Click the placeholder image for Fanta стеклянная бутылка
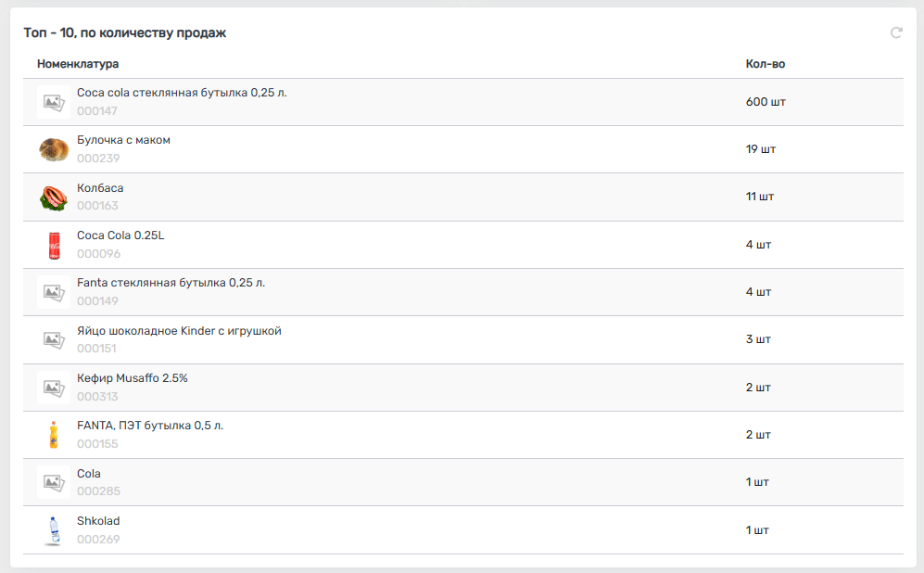Screen dimensions: 924x573 point(53,292)
